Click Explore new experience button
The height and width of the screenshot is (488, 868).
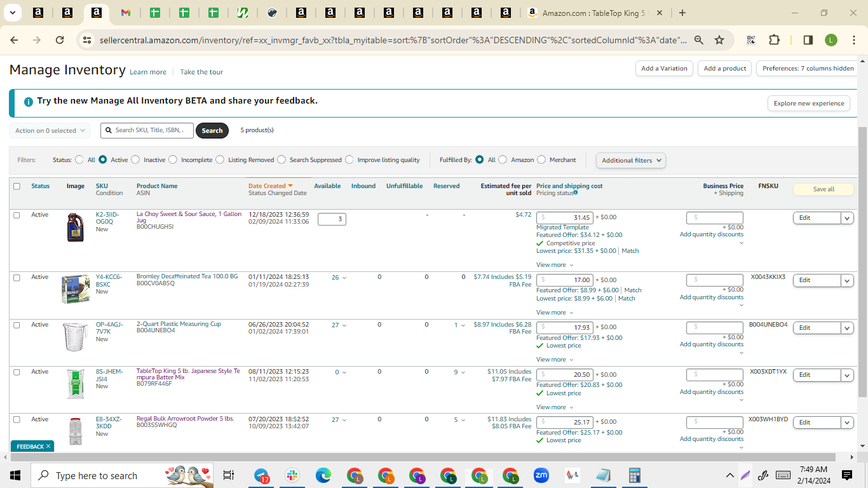click(809, 104)
